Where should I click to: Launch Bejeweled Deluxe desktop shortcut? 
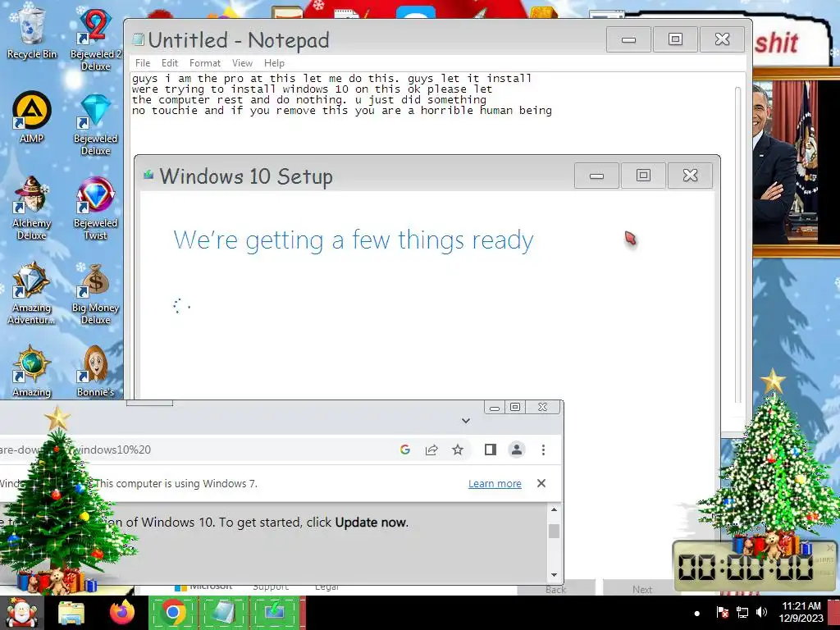95,125
